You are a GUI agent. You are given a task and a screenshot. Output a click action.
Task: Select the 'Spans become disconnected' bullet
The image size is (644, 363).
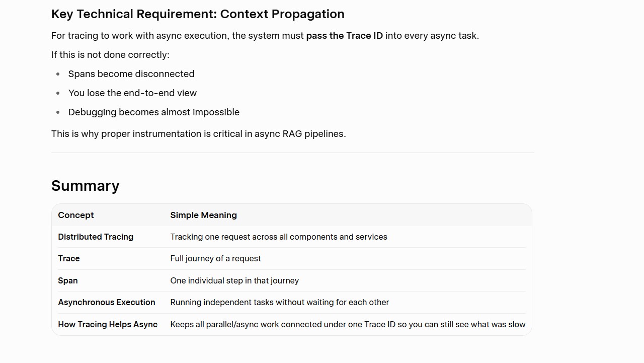(x=131, y=74)
